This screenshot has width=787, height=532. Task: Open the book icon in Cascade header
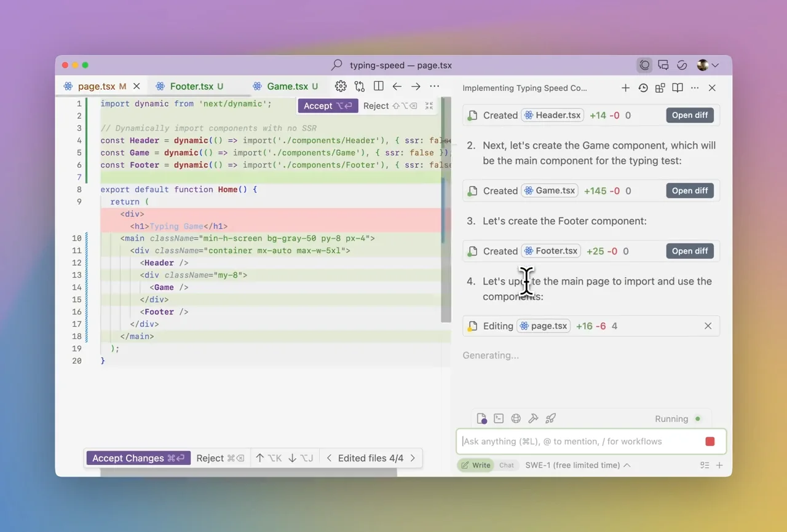(678, 88)
